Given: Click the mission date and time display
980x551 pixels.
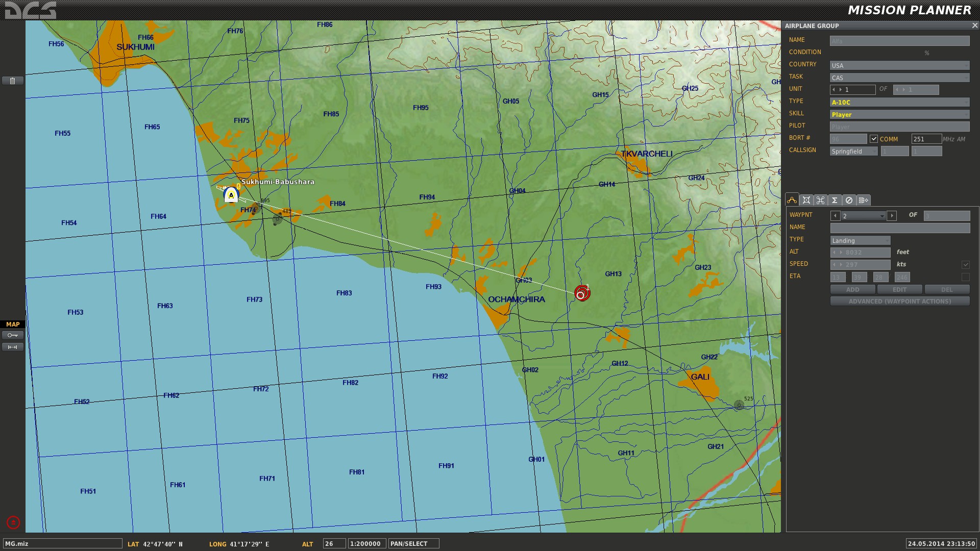Looking at the screenshot, I should [x=941, y=544].
